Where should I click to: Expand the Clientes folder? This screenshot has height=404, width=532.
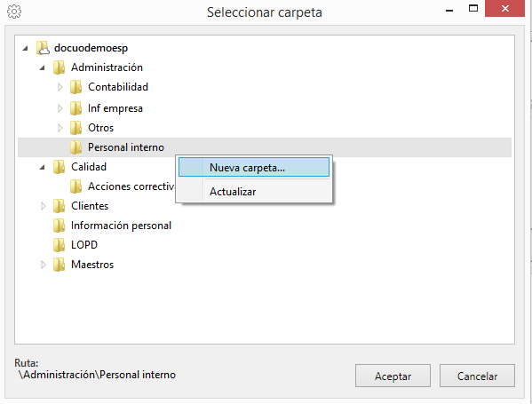coord(44,206)
